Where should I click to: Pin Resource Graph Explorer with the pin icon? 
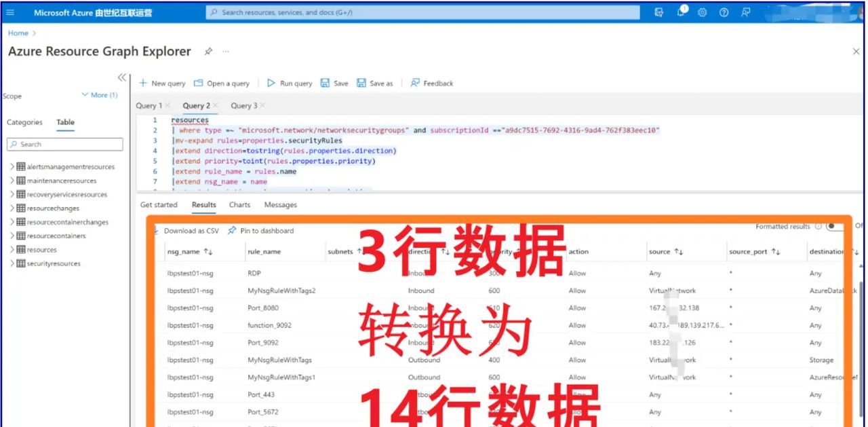[208, 52]
